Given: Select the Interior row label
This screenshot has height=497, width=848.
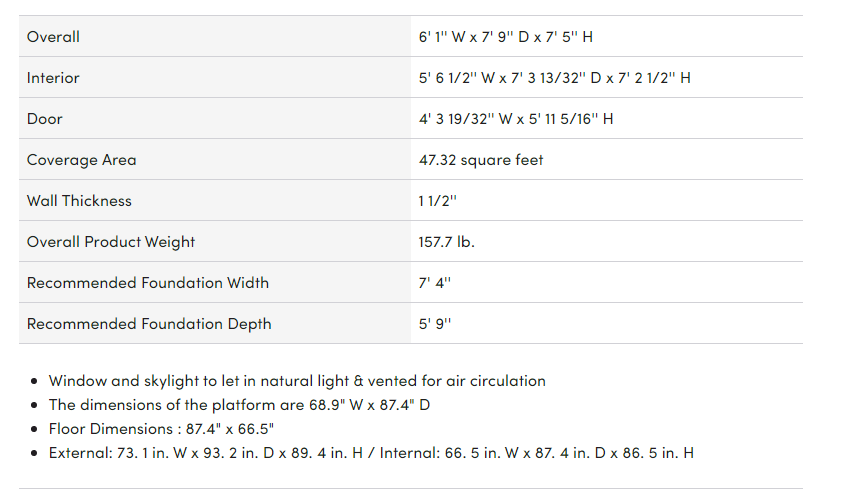Looking at the screenshot, I should (53, 78).
